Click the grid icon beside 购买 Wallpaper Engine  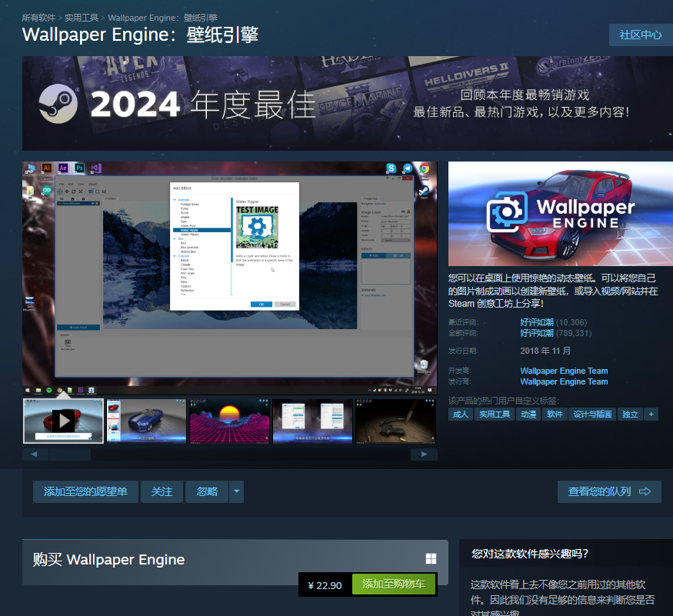coord(431,559)
